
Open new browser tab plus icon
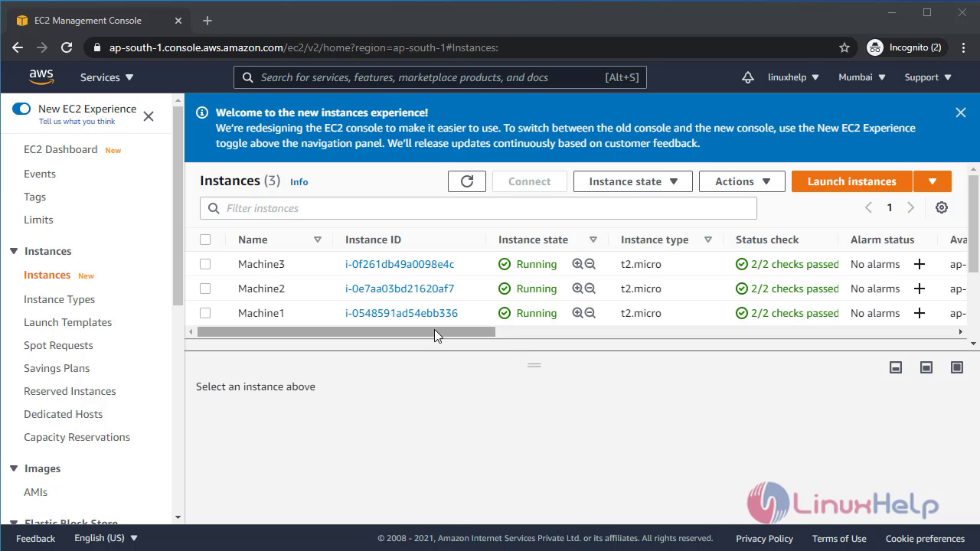click(x=207, y=21)
